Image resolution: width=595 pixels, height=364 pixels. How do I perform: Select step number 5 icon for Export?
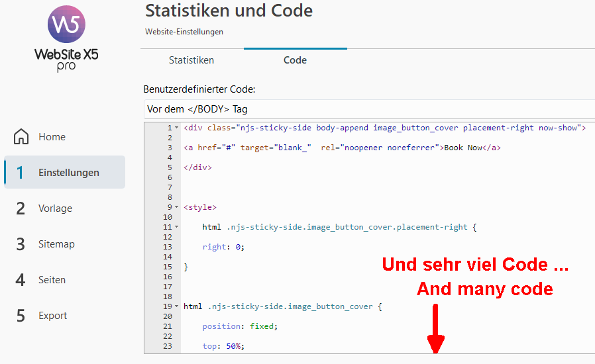coord(21,316)
